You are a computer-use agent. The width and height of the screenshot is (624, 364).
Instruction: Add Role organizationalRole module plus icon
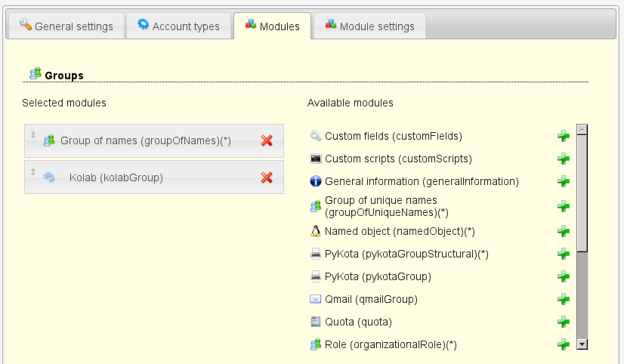(x=563, y=344)
